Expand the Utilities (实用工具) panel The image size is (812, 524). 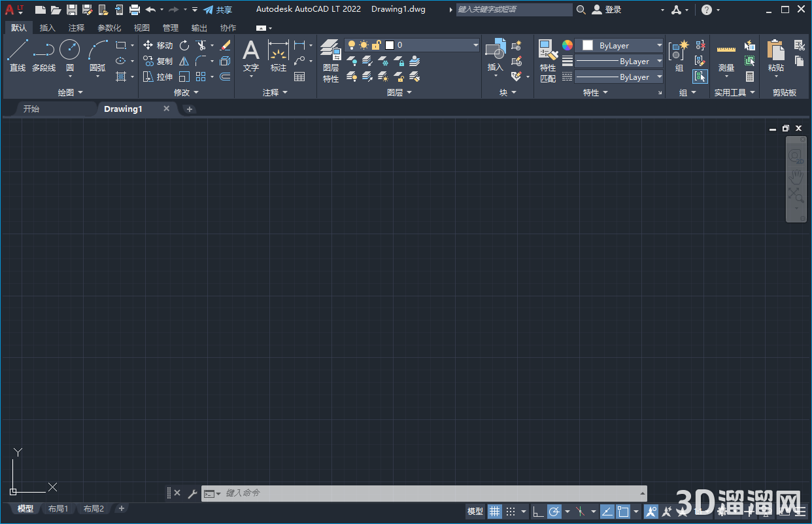coord(734,92)
